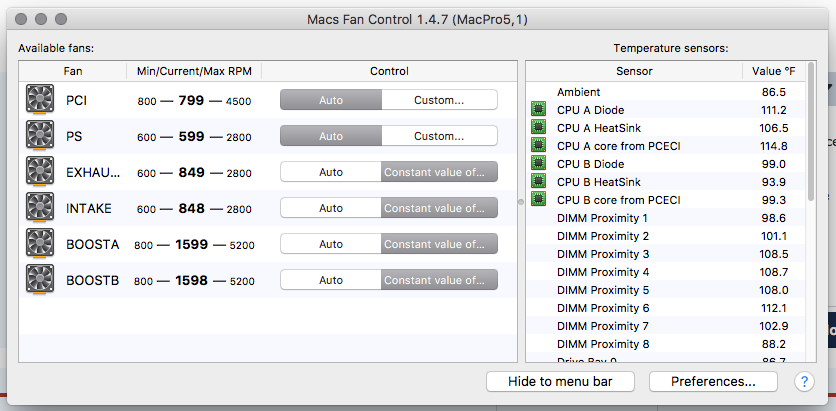
Task: Open Custom settings for PS fan
Action: point(439,136)
